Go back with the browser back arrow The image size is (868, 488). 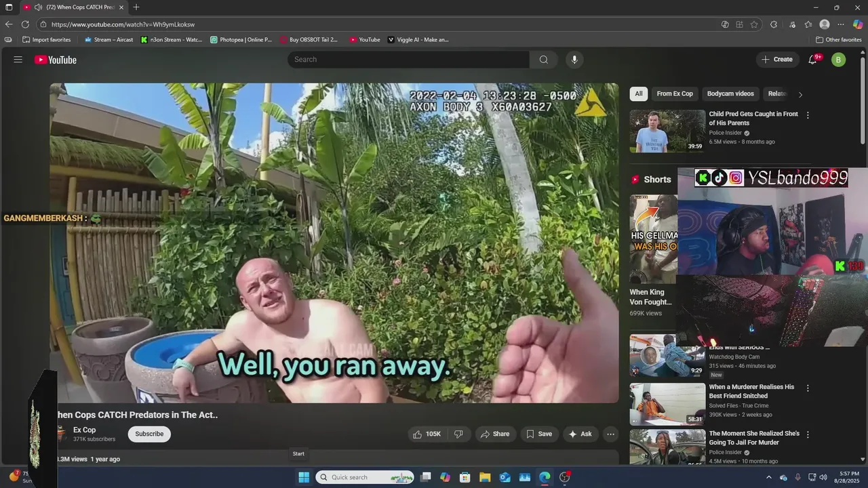(x=9, y=24)
